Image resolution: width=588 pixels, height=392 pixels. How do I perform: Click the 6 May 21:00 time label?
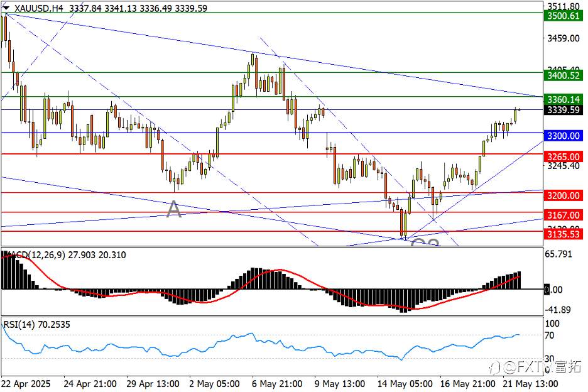pyautogui.click(x=277, y=384)
